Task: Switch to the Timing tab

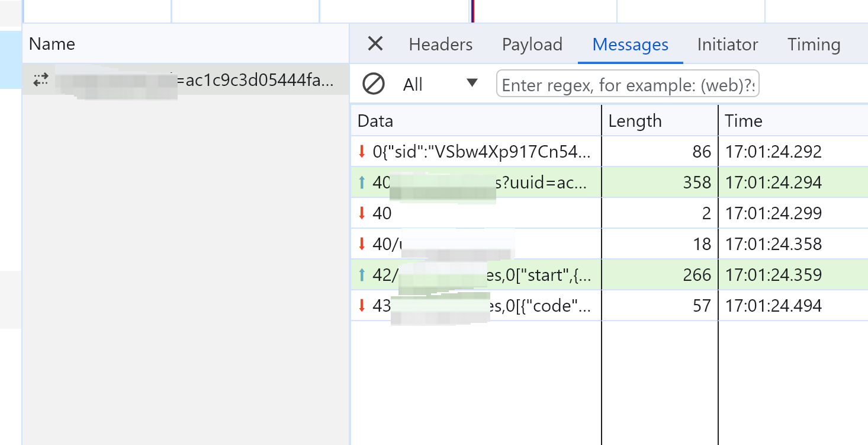Action: point(814,44)
